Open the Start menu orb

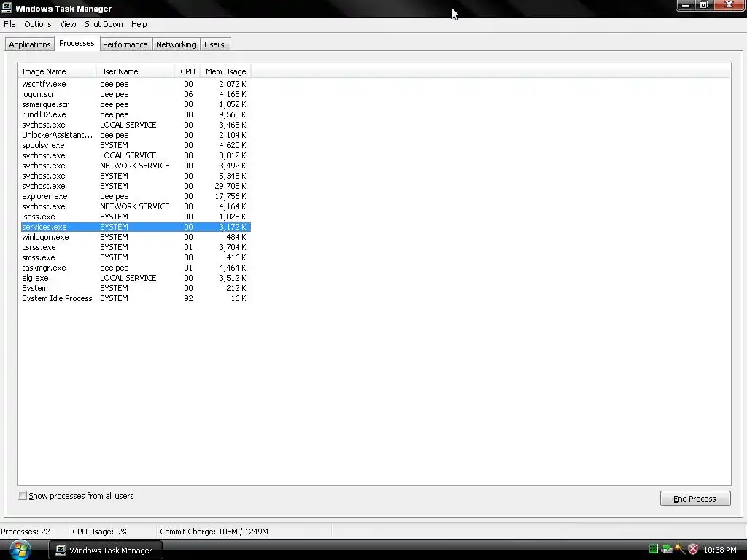click(x=20, y=550)
